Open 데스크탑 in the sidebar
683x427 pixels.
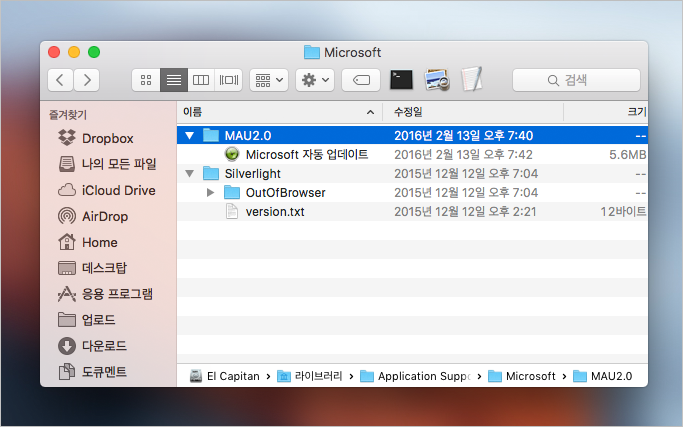pos(92,268)
